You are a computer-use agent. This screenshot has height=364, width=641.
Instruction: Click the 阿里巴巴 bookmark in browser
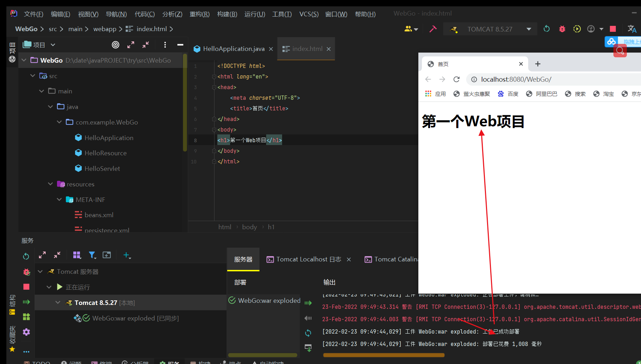(x=542, y=94)
